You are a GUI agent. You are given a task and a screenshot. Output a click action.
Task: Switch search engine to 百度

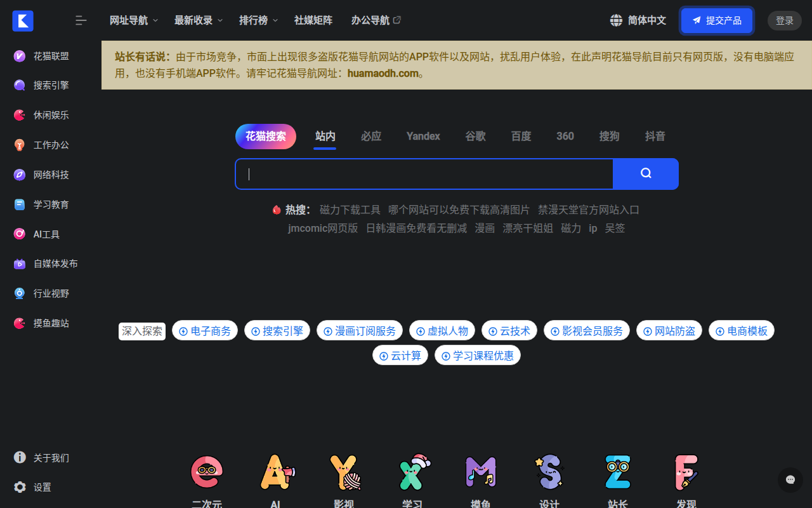pos(520,136)
